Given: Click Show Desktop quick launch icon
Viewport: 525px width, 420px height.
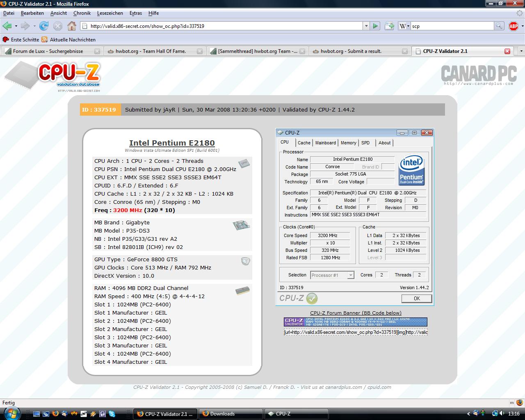Looking at the screenshot, I should [37, 414].
